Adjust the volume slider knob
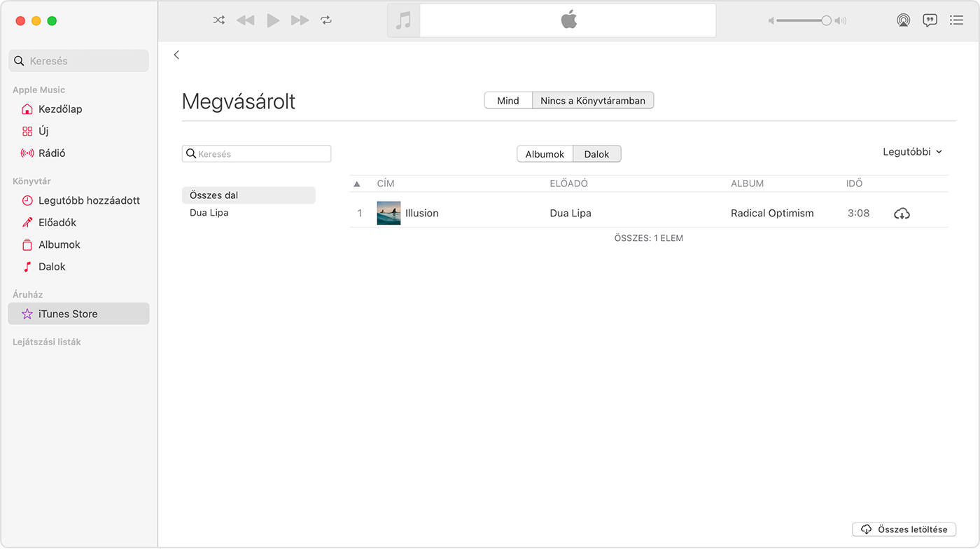 coord(826,21)
